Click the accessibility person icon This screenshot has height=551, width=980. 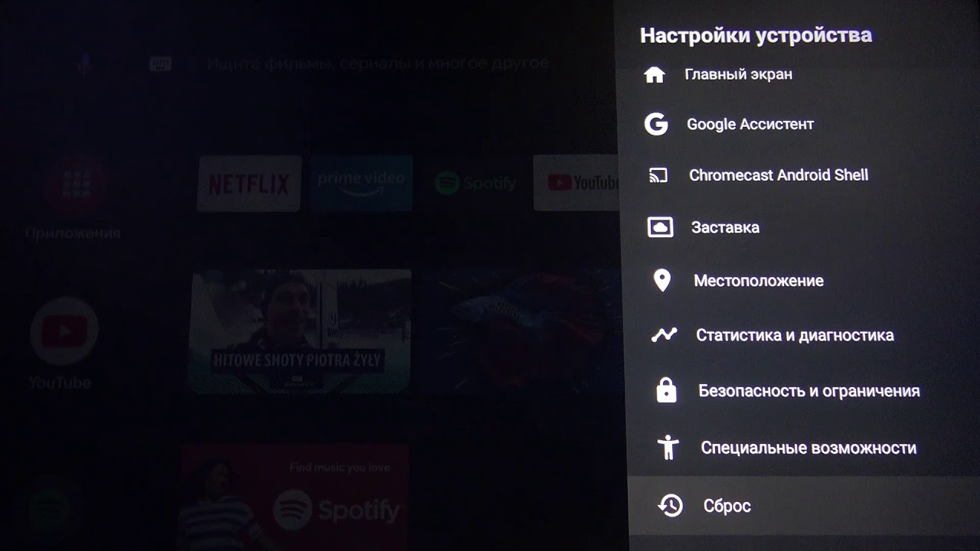pos(668,447)
